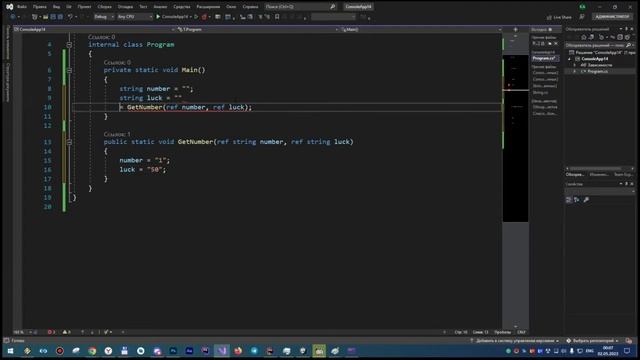The image size is (640, 360).
Task: Open the Файл menu
Action: [22, 7]
